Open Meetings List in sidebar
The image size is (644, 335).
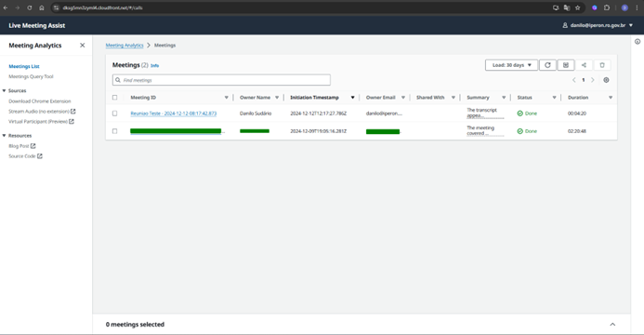click(24, 66)
